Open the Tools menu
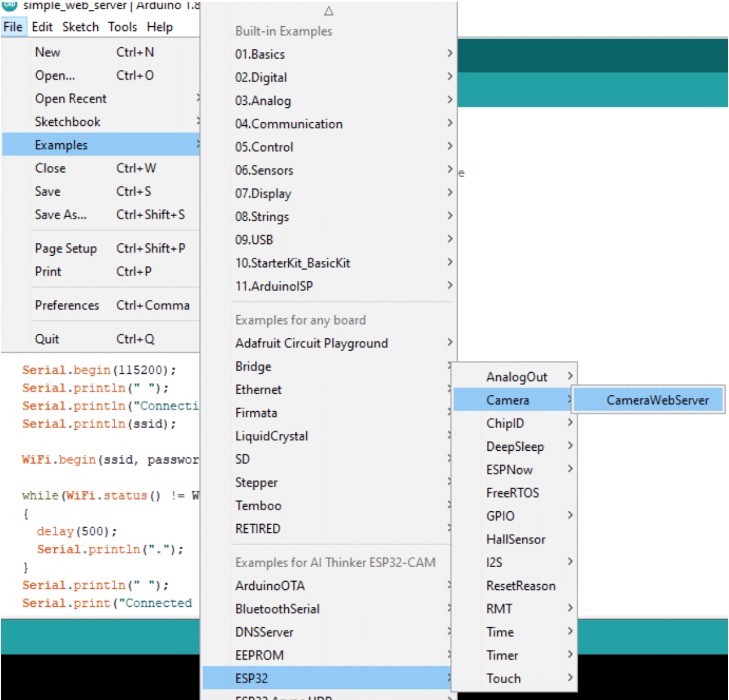729x700 pixels. click(x=122, y=27)
